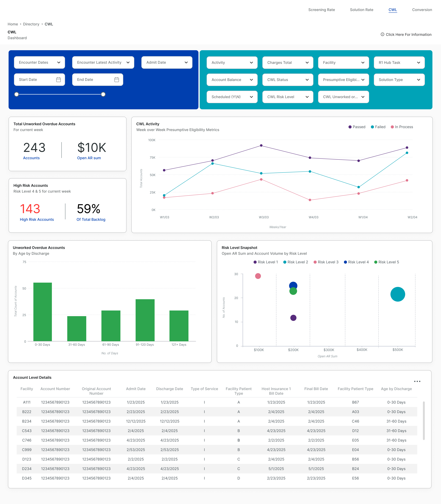Open the Admit Date dropdown
This screenshot has width=441, height=504.
(x=167, y=62)
